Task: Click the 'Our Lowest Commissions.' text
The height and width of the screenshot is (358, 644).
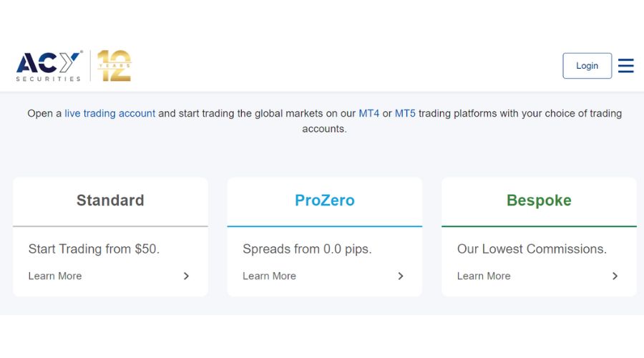Action: tap(532, 249)
